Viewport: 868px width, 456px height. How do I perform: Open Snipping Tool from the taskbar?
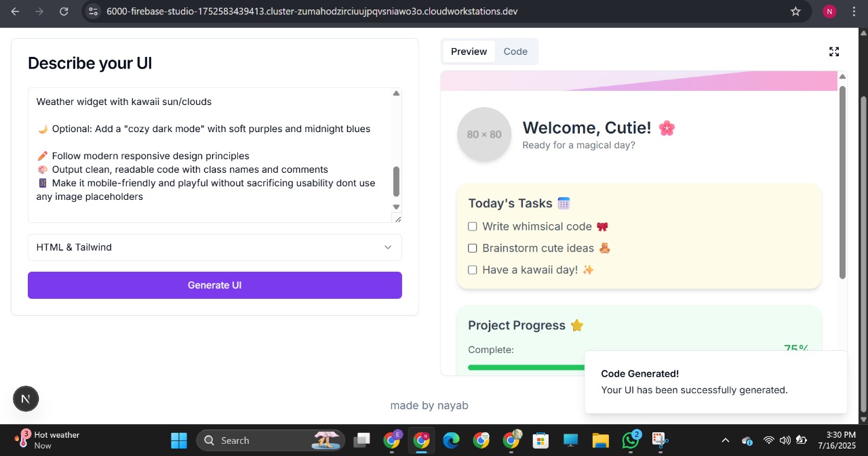click(660, 440)
